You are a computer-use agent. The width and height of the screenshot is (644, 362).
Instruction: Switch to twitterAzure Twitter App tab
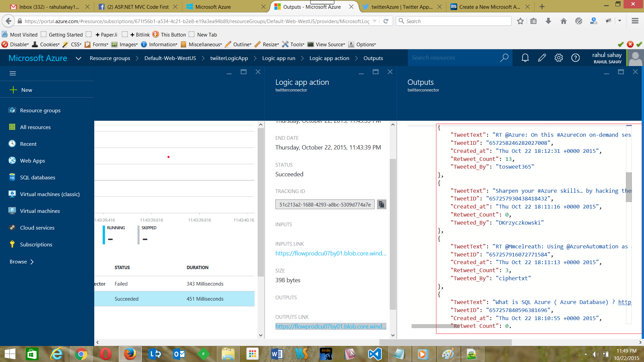pos(401,7)
